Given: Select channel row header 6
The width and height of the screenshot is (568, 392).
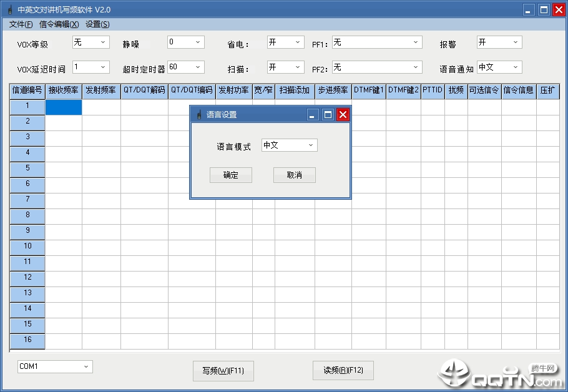Looking at the screenshot, I should pos(27,185).
